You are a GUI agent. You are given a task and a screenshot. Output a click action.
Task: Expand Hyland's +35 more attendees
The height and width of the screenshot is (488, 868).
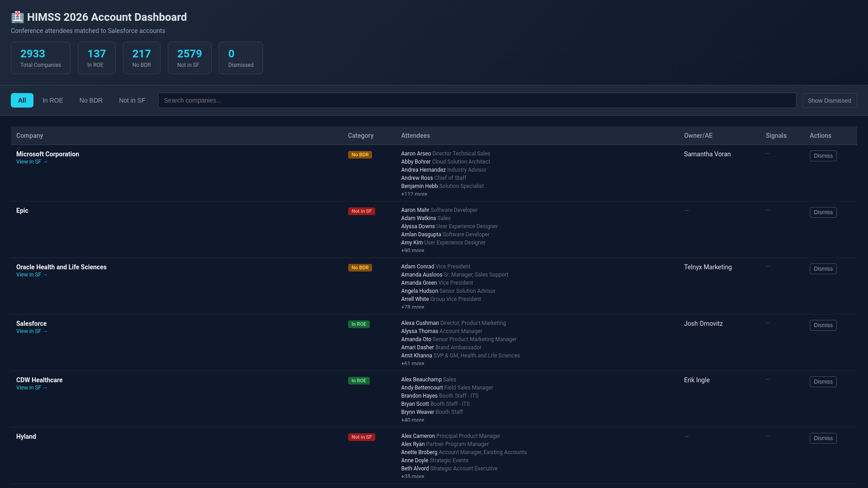click(412, 476)
